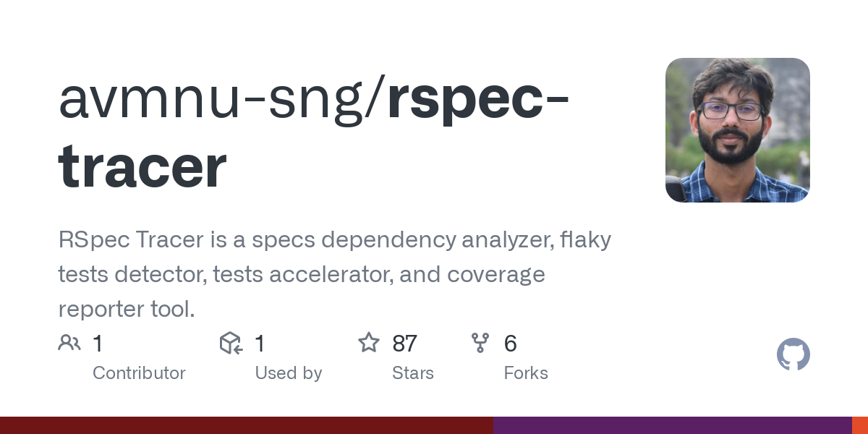Image resolution: width=868 pixels, height=434 pixels.
Task: Click the GitHub Octocat logo
Action: [x=793, y=355]
